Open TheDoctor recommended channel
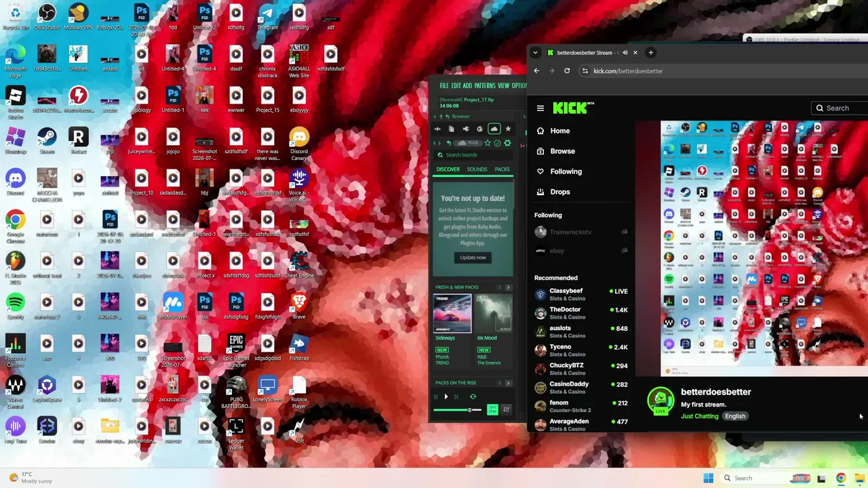868x488 pixels. [581, 313]
